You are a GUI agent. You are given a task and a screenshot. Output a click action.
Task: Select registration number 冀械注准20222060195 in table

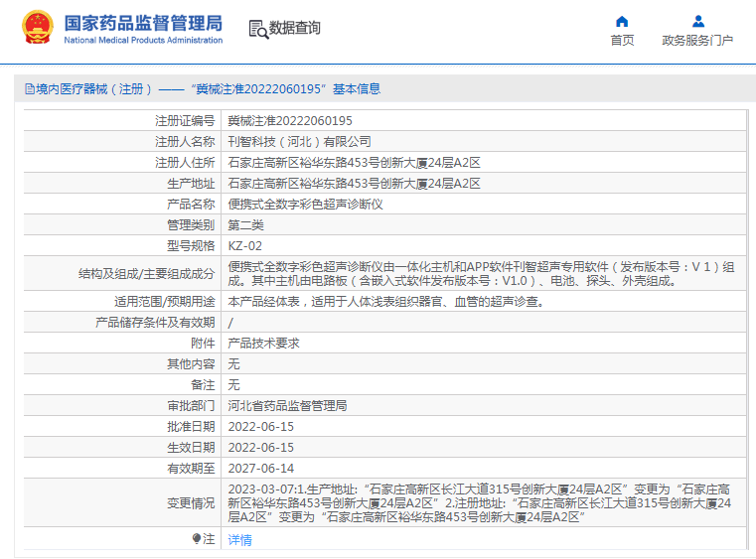click(290, 121)
